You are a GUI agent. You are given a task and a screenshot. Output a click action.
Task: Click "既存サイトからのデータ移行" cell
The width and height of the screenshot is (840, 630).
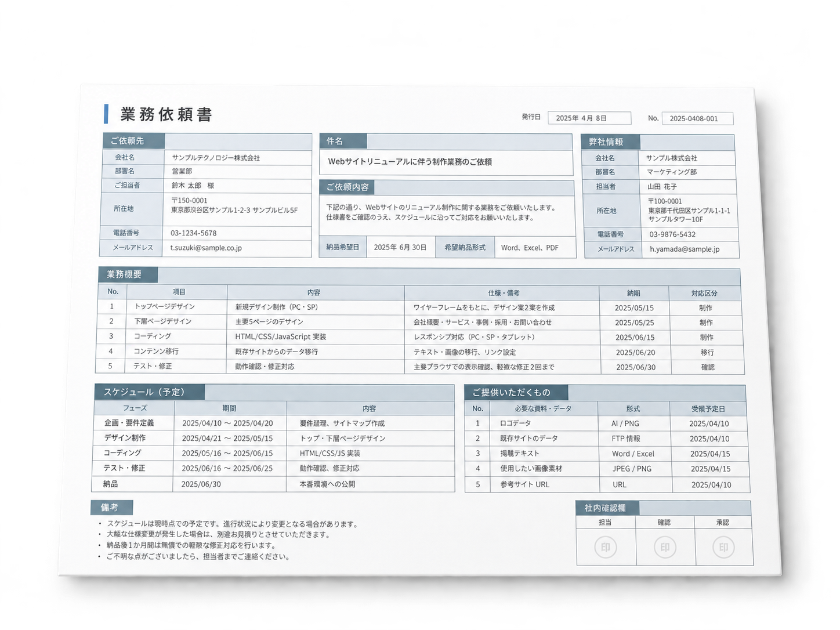tap(277, 352)
